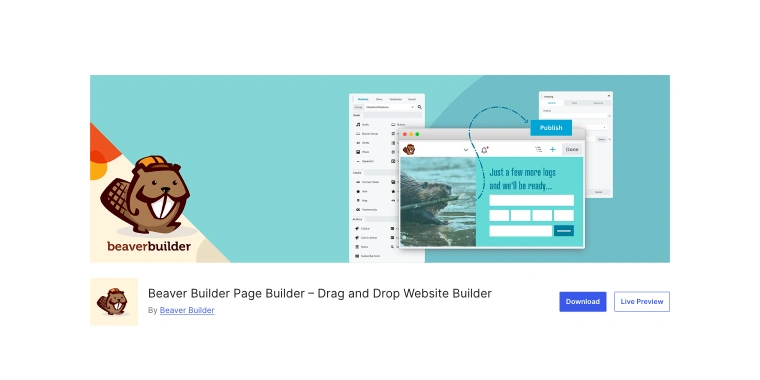Select the Advanced tab in Heading settings panel
Viewport: 760px width, 380px height.
[598, 103]
